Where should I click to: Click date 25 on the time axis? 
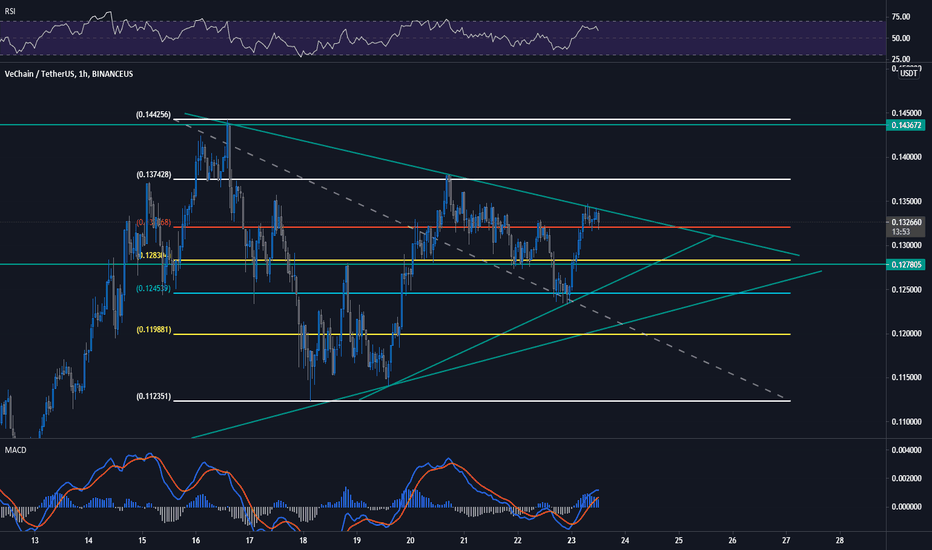(679, 540)
